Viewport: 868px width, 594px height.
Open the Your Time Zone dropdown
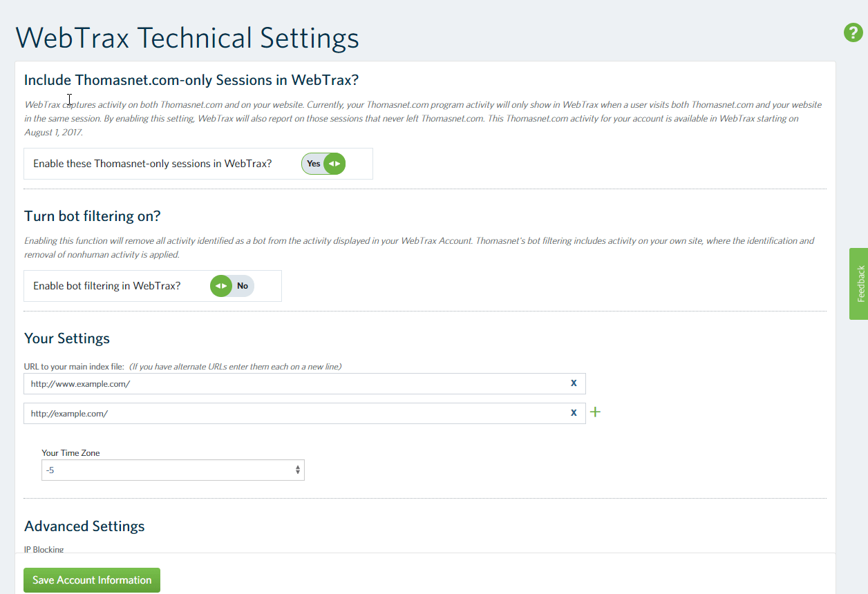[x=173, y=470]
